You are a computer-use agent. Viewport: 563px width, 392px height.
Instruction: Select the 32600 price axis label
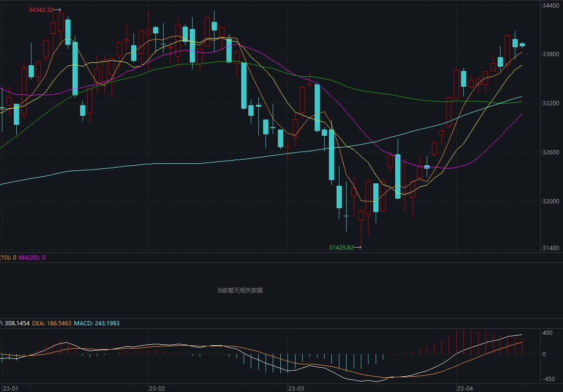[x=551, y=152]
